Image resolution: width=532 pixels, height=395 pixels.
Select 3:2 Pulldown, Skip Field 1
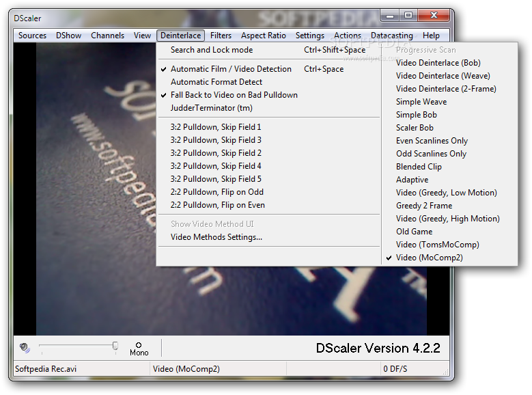tap(268, 127)
